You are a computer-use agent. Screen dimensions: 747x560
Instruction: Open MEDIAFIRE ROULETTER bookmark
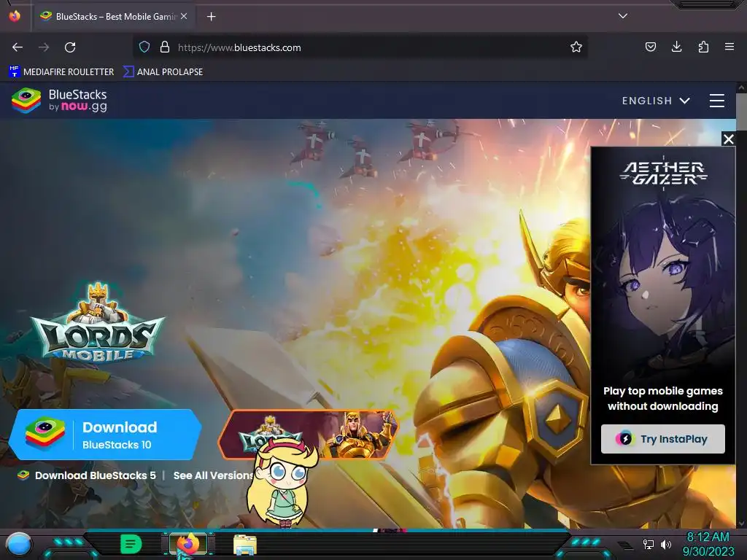(61, 72)
